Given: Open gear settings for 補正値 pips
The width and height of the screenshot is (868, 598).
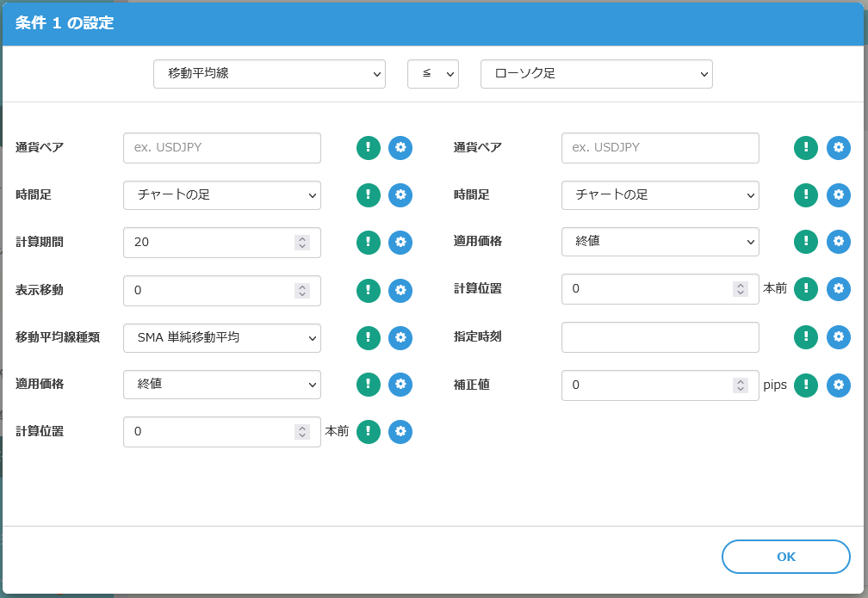Looking at the screenshot, I should pyautogui.click(x=839, y=385).
